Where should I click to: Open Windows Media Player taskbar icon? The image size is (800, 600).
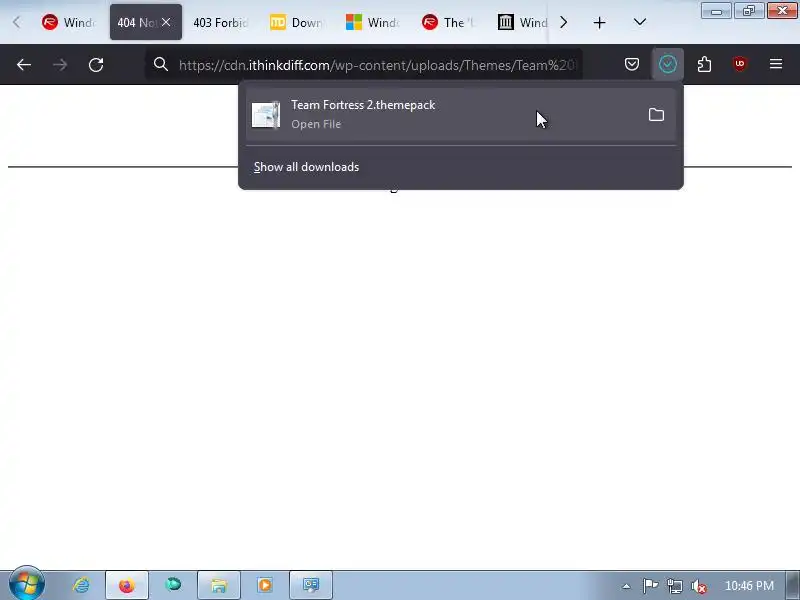coord(264,585)
